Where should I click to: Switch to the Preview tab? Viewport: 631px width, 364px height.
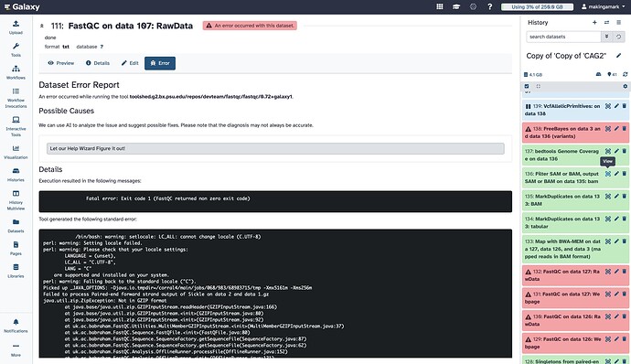(60, 63)
